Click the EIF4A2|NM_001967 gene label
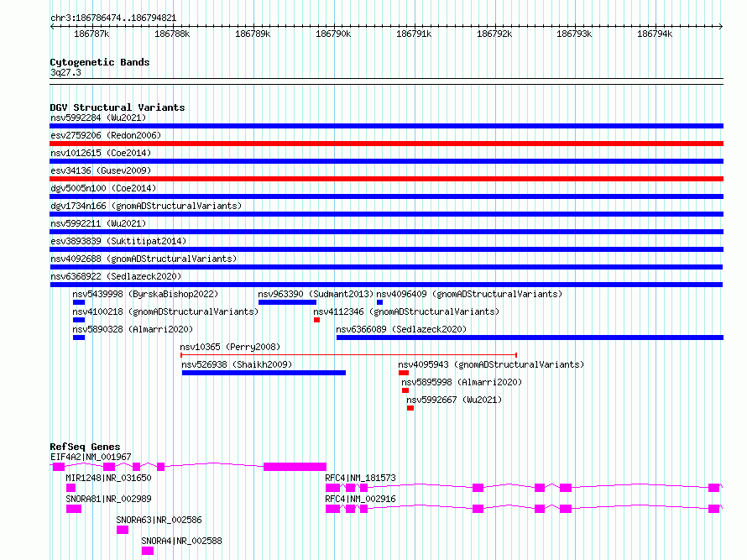Image resolution: width=747 pixels, height=560 pixels. (91, 457)
